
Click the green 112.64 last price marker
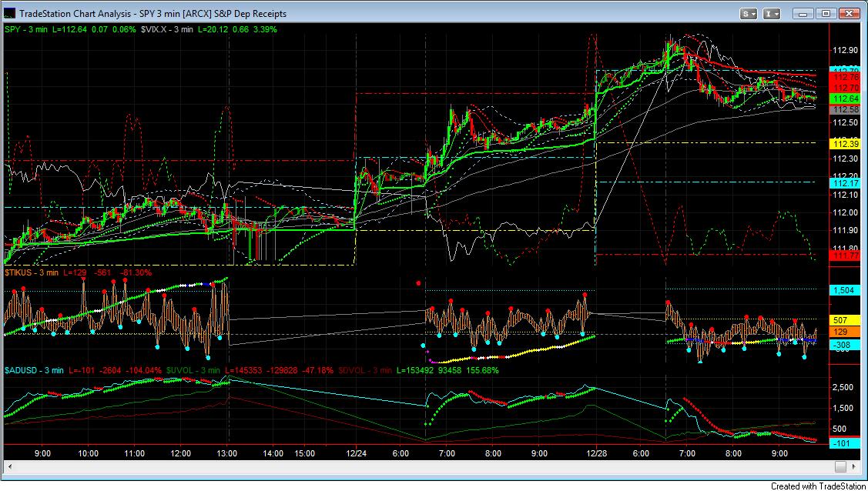pyautogui.click(x=845, y=99)
